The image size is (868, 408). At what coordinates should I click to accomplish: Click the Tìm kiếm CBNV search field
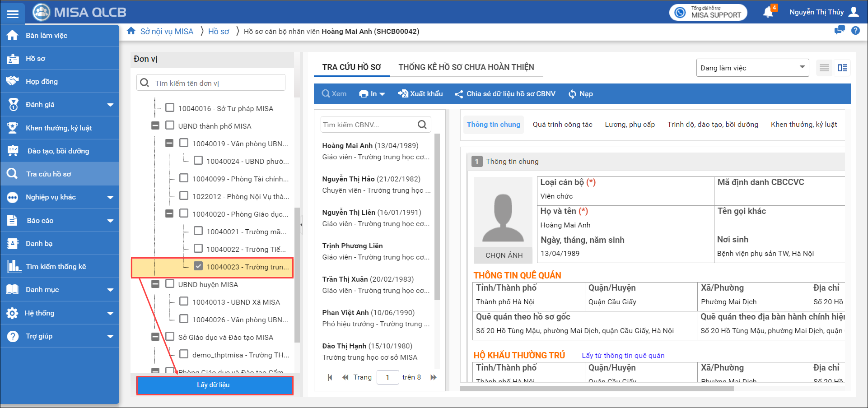tap(369, 125)
